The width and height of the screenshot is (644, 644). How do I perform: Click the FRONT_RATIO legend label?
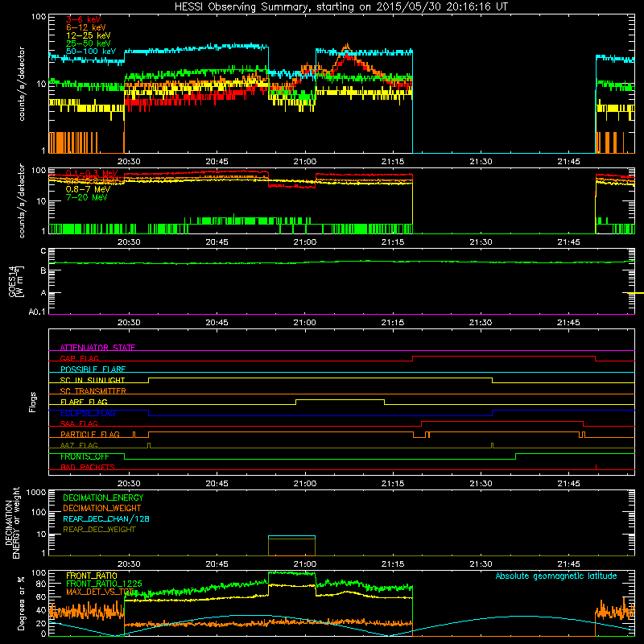pos(92,576)
